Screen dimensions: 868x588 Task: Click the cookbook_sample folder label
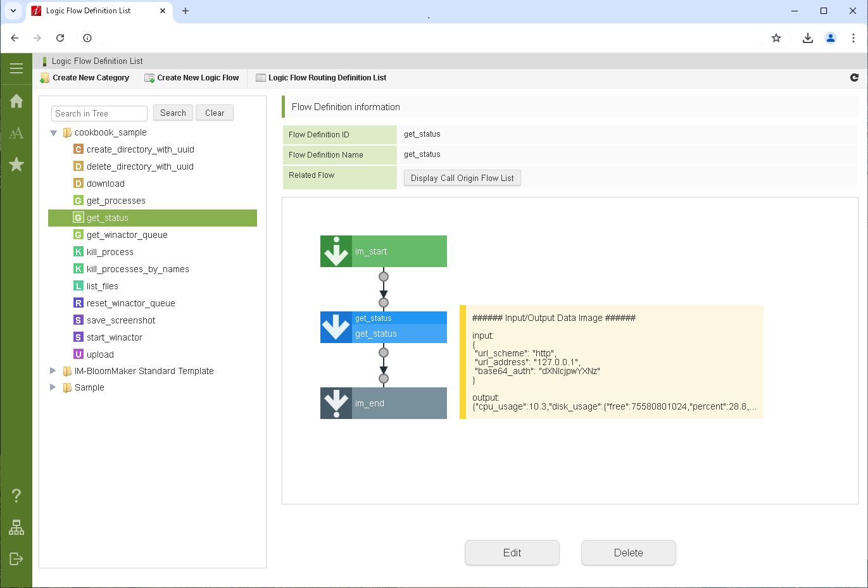pyautogui.click(x=111, y=132)
